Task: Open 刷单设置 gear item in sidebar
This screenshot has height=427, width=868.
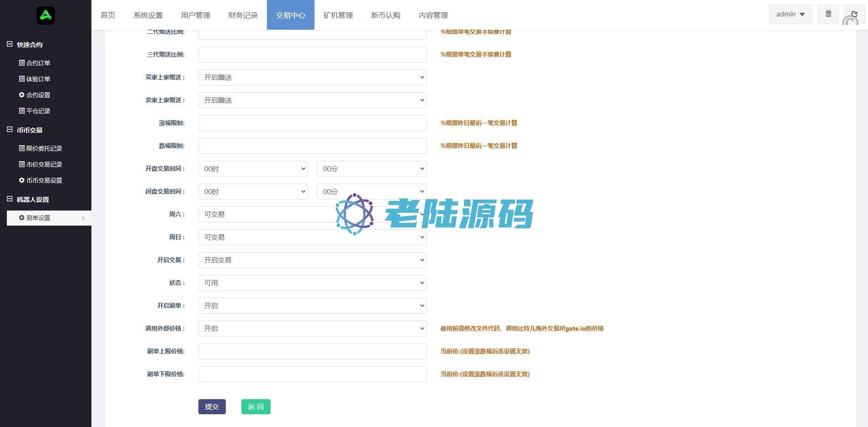Action: click(35, 218)
